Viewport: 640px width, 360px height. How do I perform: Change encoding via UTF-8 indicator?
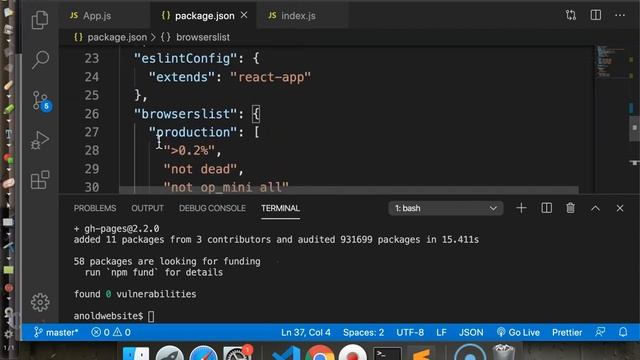[x=410, y=332]
